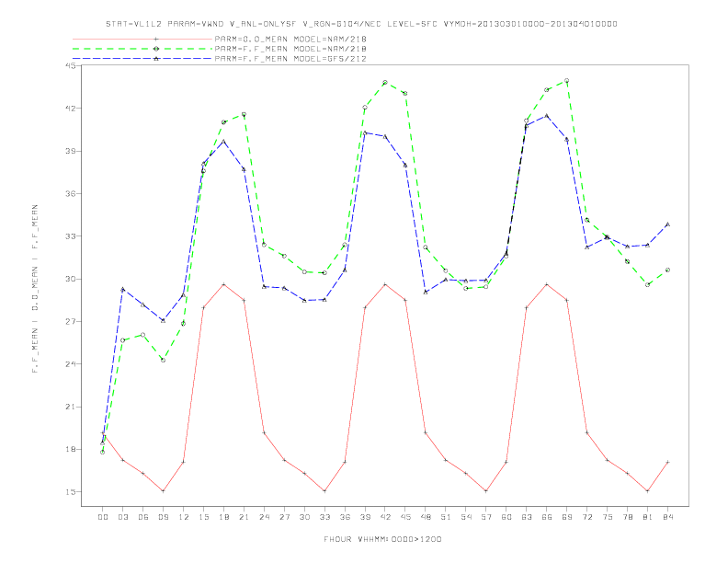Click x-axis forecast hour label 45

point(405,517)
